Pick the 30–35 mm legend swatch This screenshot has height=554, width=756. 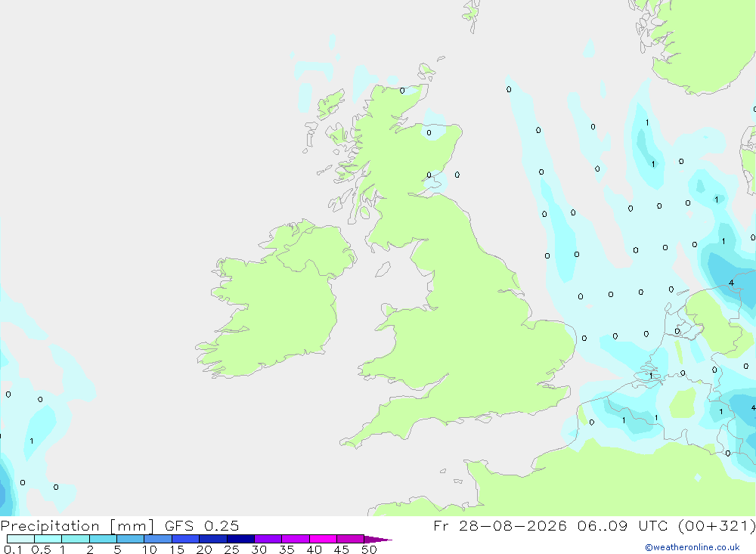point(268,539)
